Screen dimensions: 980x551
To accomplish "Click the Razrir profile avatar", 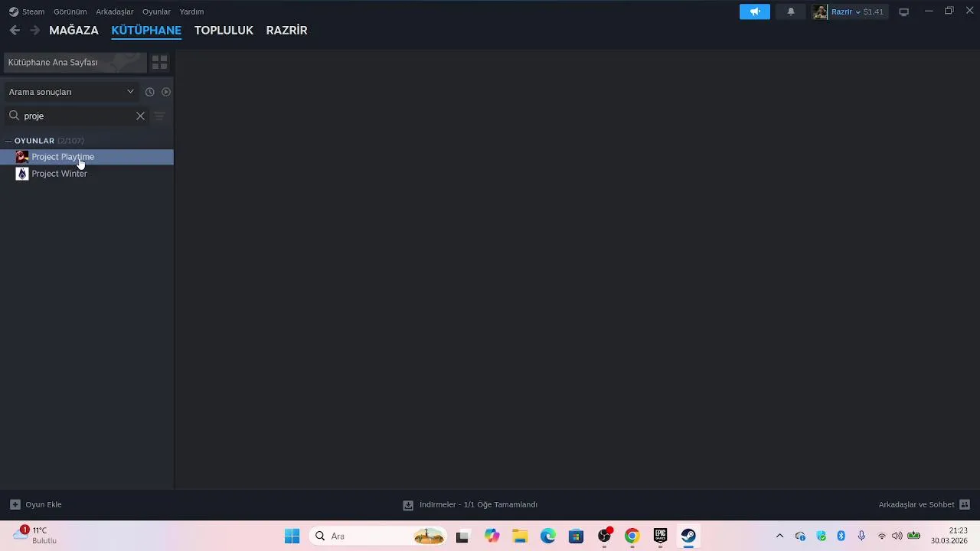I will (820, 11).
